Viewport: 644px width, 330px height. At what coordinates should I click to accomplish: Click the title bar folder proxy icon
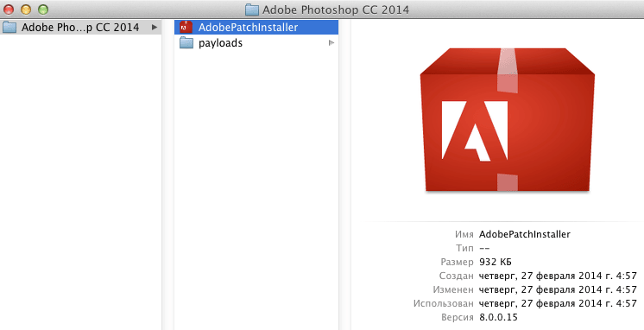[252, 10]
